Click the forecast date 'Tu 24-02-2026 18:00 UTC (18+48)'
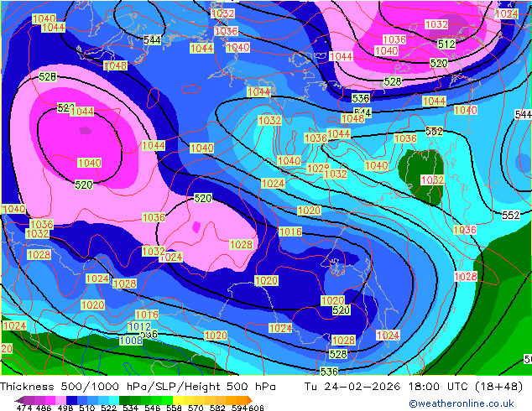The width and height of the screenshot is (532, 411). tap(414, 387)
